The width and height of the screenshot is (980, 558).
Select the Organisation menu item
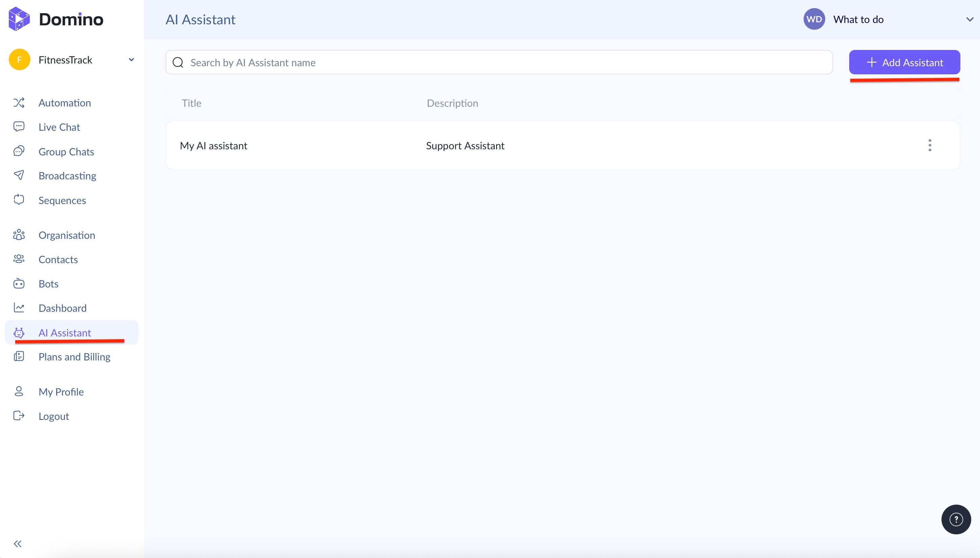click(x=67, y=235)
